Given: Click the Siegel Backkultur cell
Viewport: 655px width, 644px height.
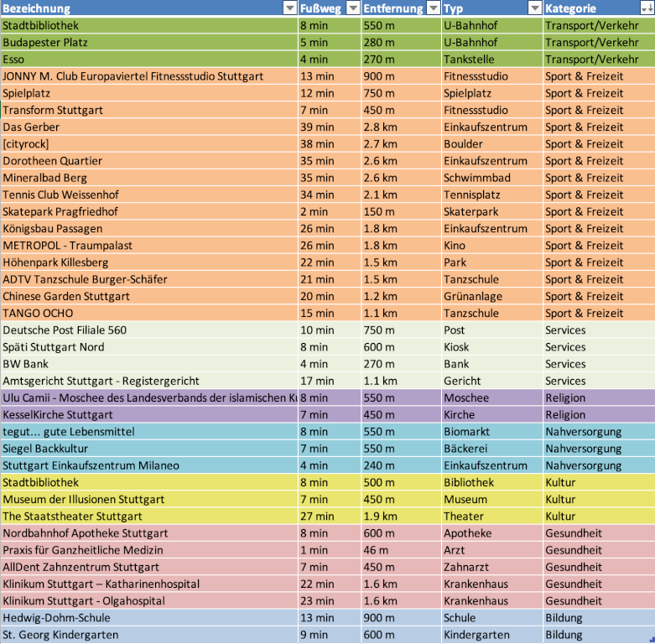Looking at the screenshot, I should [x=149, y=448].
